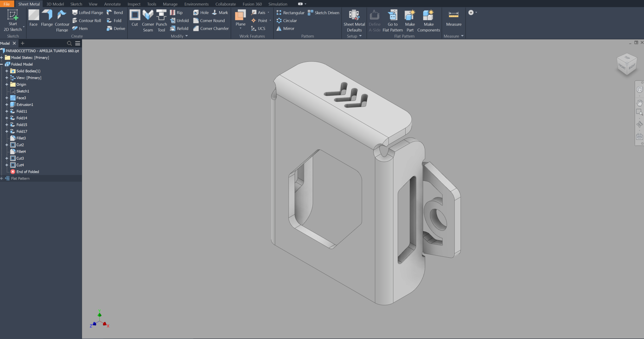The image size is (644, 339).
Task: Open the Inspect ribbon tab
Action: click(x=134, y=4)
